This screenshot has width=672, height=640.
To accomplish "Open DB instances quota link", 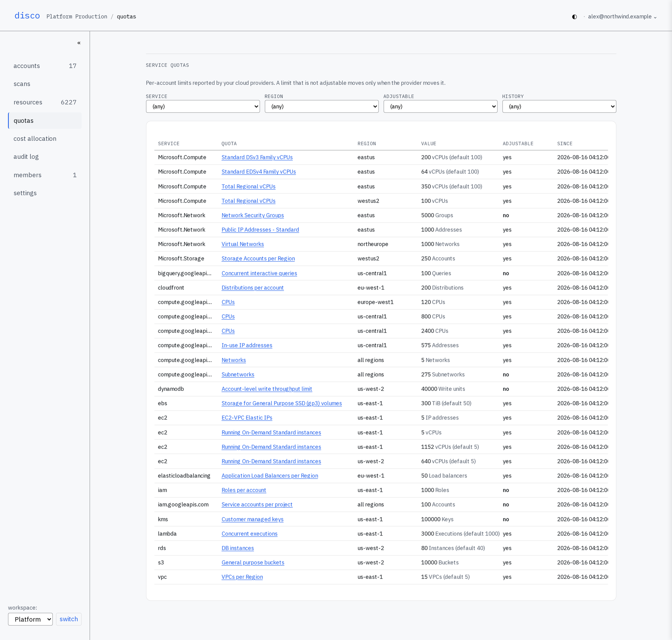I will 238,548.
